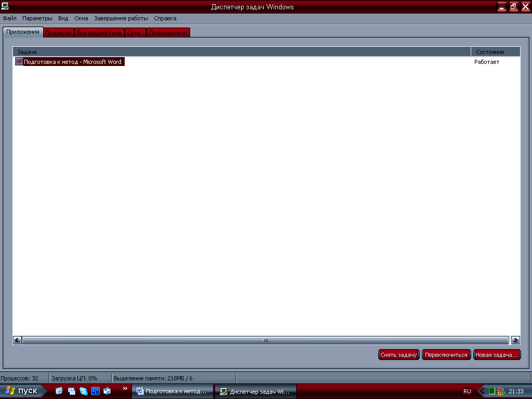Click horizontal scrollbar right arrow
The height and width of the screenshot is (399, 532).
pos(515,340)
